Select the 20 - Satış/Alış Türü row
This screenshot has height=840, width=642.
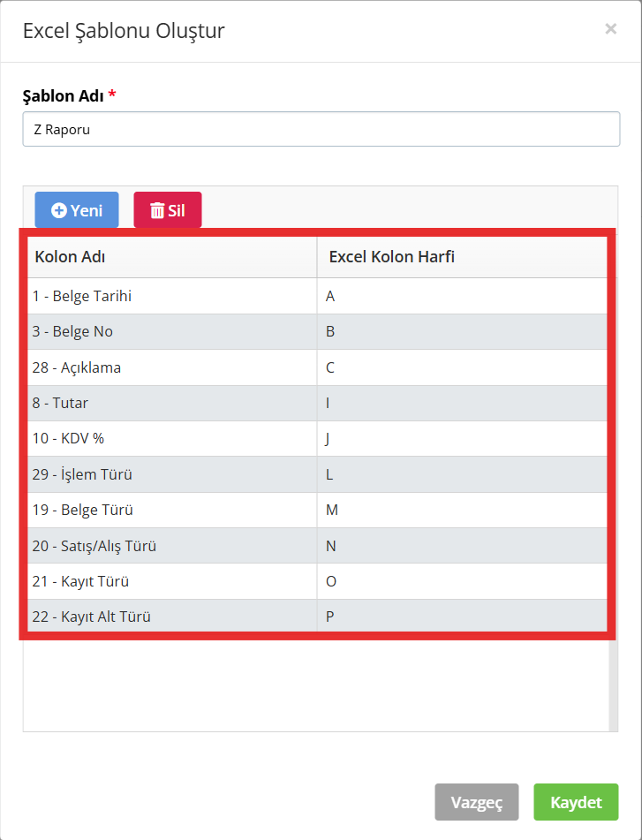click(x=318, y=545)
